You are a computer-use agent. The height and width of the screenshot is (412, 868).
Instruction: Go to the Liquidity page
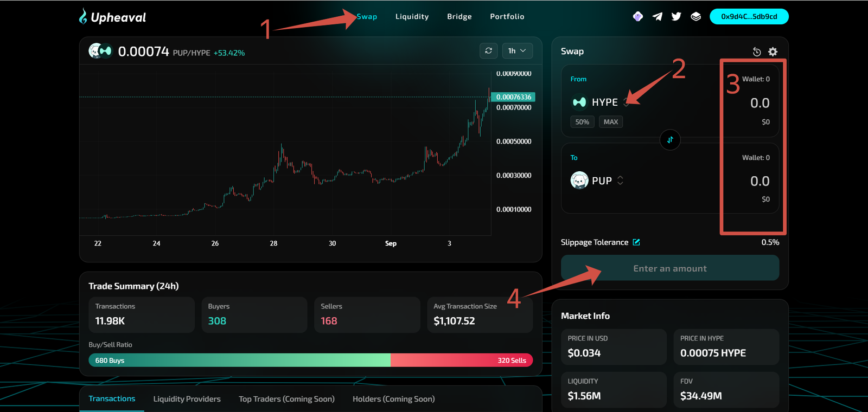pyautogui.click(x=412, y=17)
